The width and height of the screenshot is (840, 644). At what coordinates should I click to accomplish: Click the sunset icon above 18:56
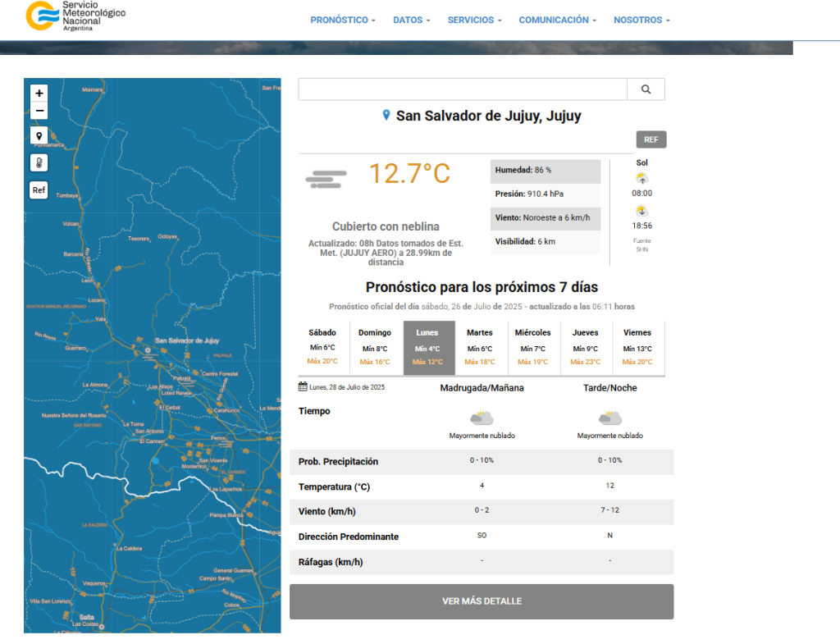[x=641, y=211]
